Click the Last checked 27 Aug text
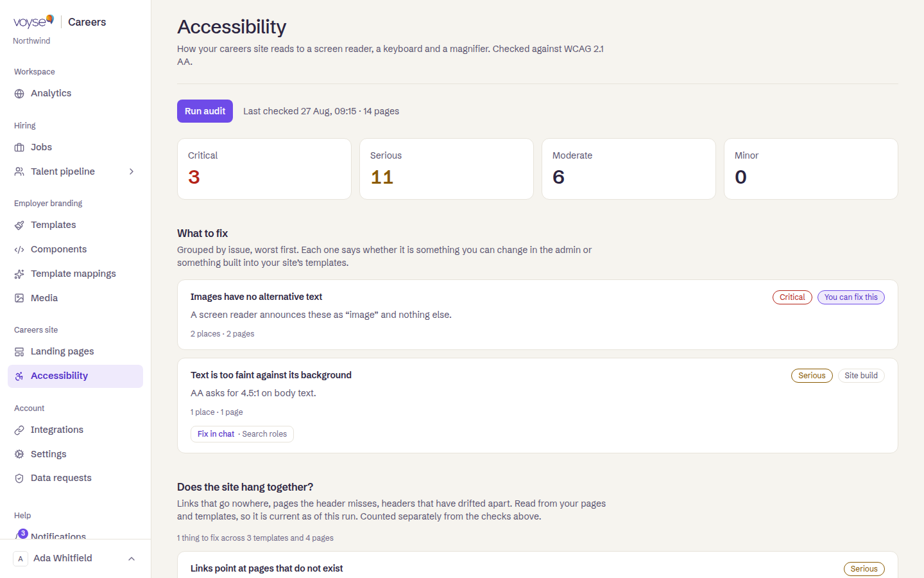The width and height of the screenshot is (924, 578). (x=321, y=111)
